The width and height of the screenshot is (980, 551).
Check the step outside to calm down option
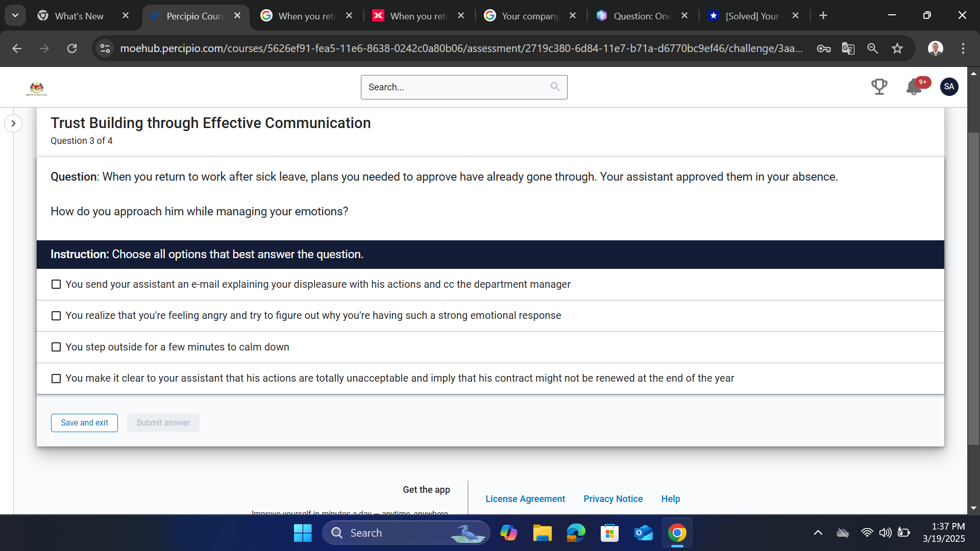[56, 347]
